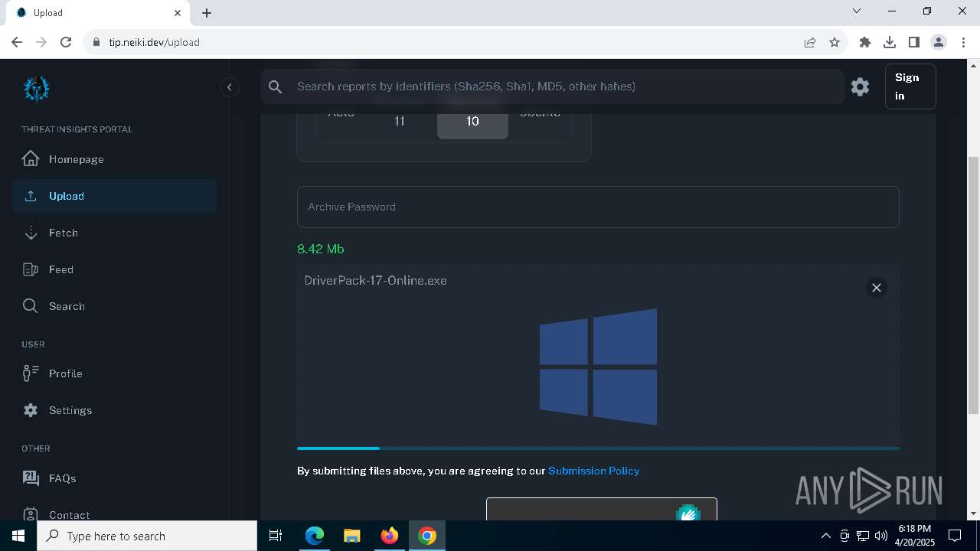Screen dimensions: 980x551
Task: Open Contact in the sidebar
Action: coord(115,514)
